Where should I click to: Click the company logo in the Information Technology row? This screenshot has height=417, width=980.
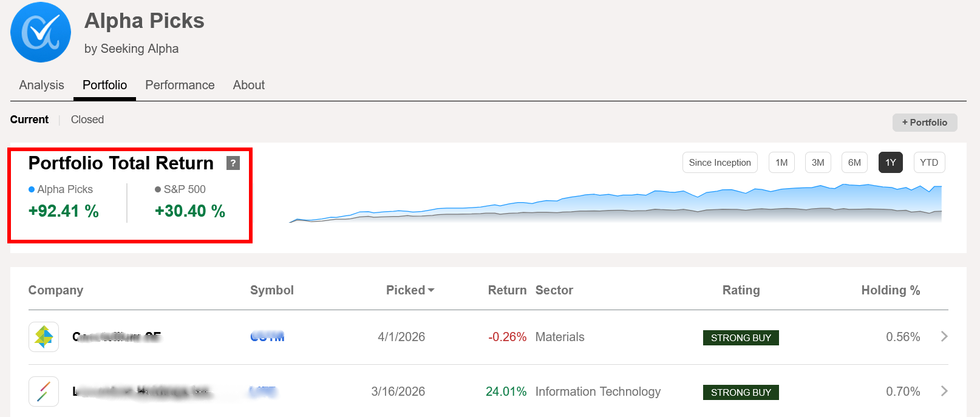tap(44, 392)
